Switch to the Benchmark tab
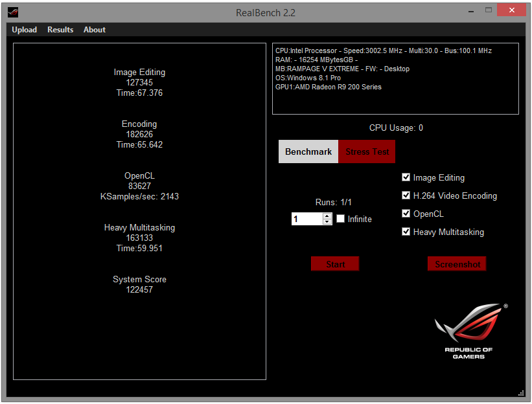 tap(308, 151)
